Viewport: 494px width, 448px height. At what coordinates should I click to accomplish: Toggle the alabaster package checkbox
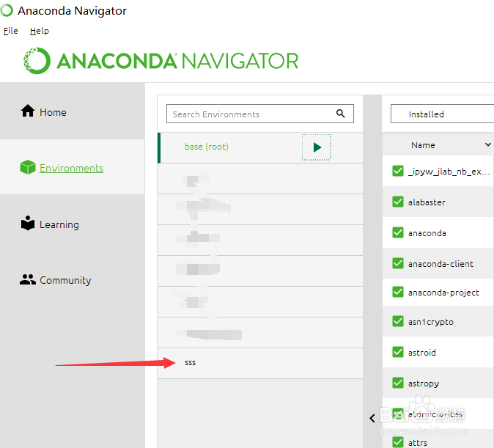[x=398, y=202]
